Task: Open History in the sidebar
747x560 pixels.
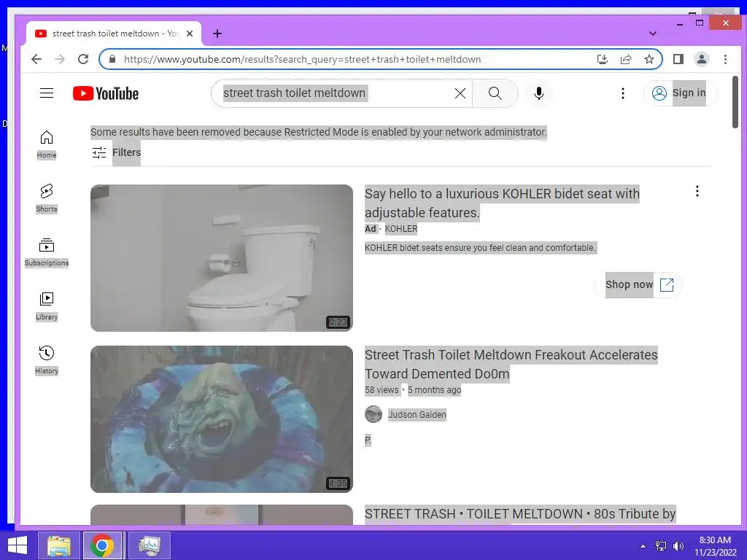Action: (x=47, y=360)
